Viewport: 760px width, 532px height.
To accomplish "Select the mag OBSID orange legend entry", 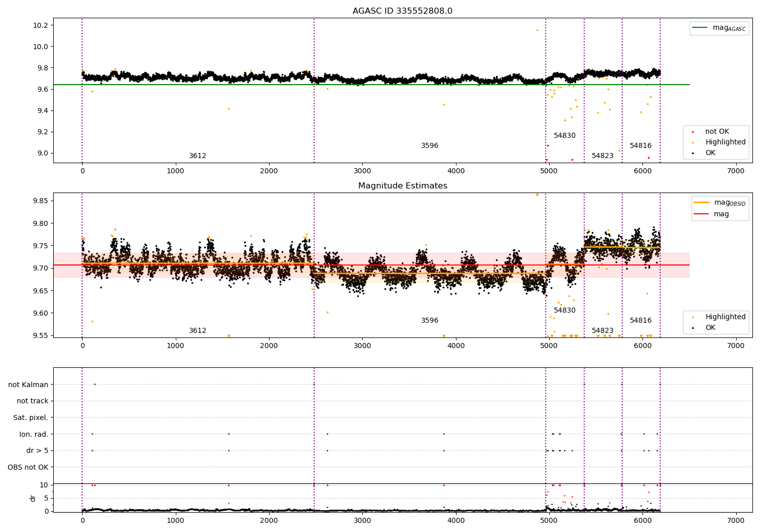I will [x=720, y=203].
